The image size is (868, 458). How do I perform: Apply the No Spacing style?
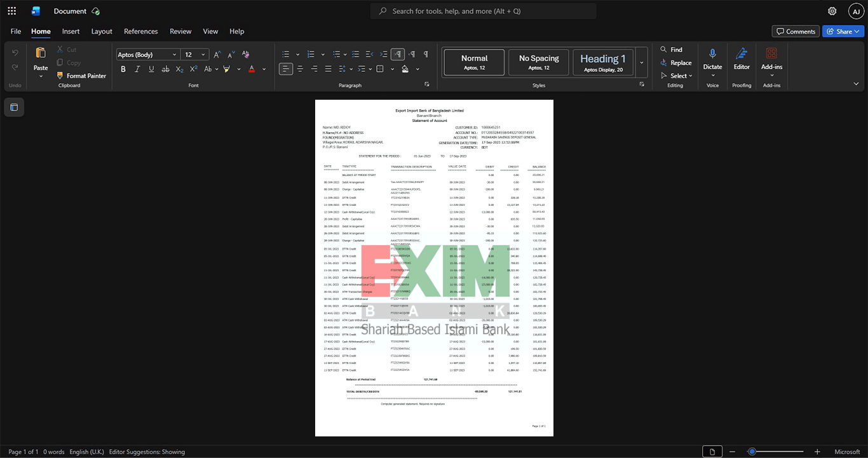[x=539, y=62]
